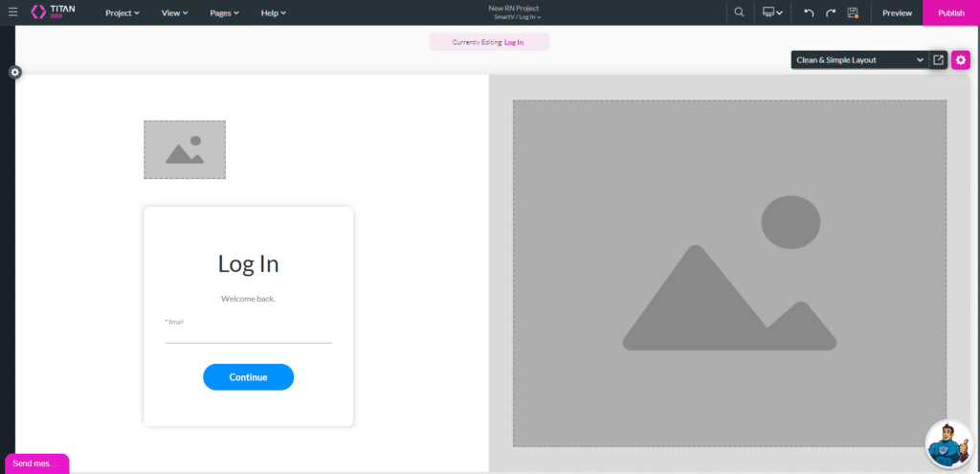This screenshot has width=980, height=474.
Task: Open the Project menu
Action: pos(122,12)
